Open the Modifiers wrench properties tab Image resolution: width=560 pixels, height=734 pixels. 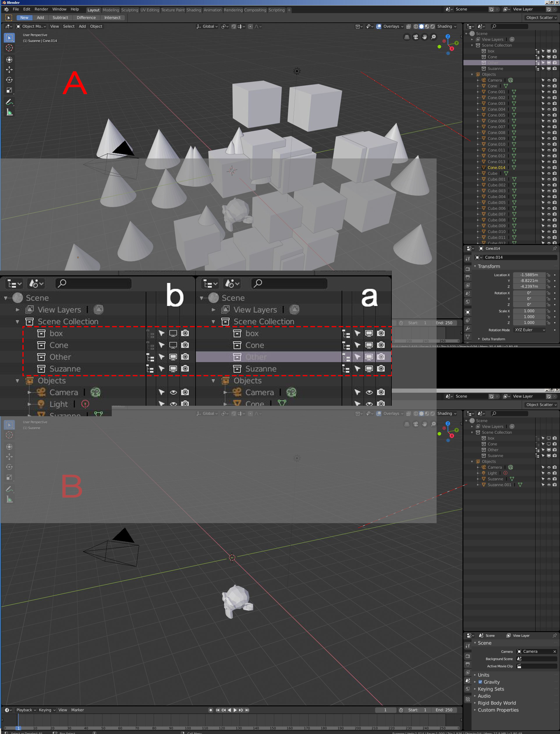click(468, 329)
